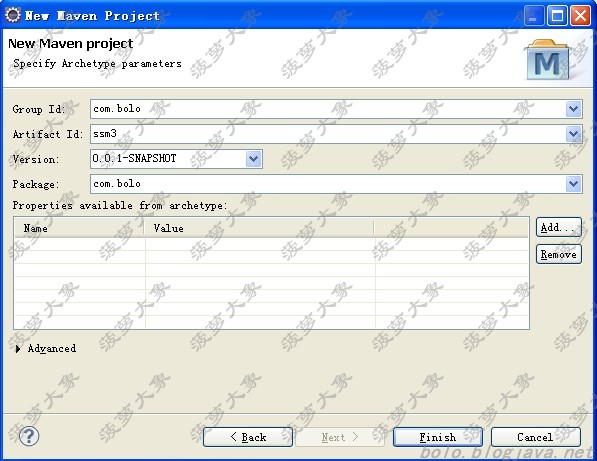Open the Version dropdown arrow
Screen dimensions: 597x461
254,159
